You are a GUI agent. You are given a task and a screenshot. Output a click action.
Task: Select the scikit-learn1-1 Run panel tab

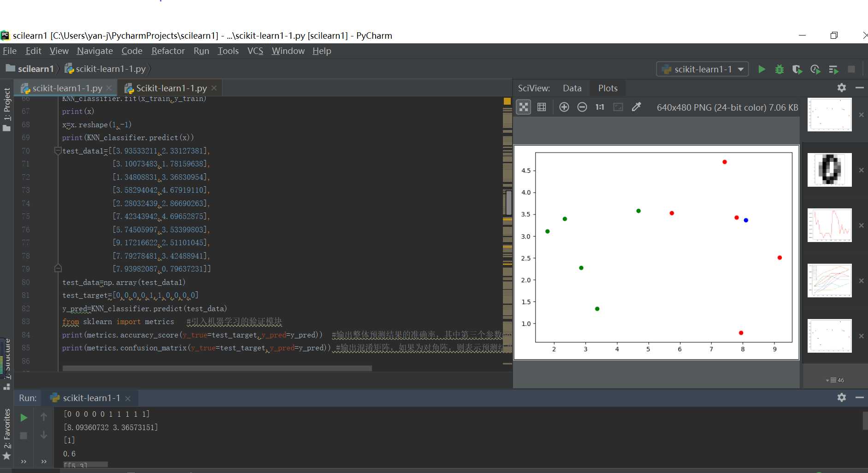[x=91, y=398]
